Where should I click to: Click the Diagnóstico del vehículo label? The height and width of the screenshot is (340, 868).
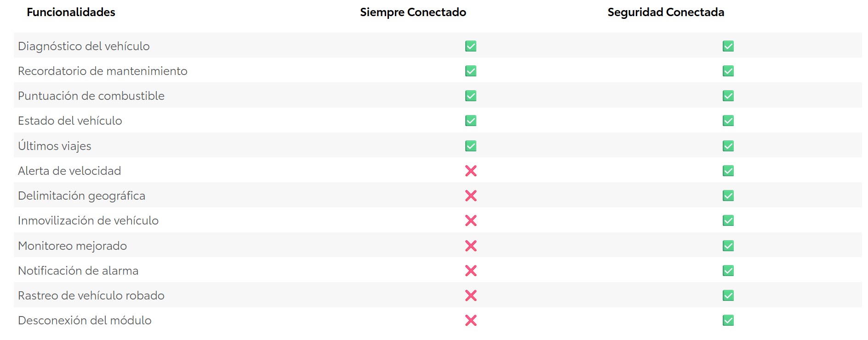pos(84,46)
